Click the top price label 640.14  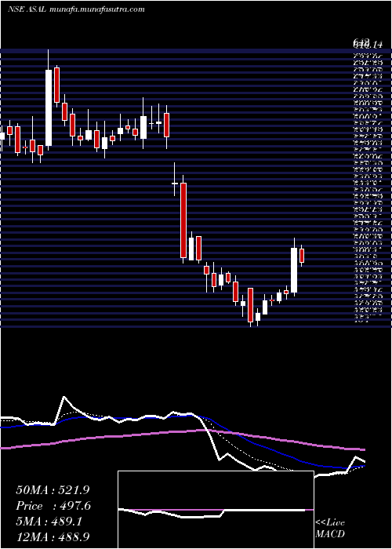point(367,45)
